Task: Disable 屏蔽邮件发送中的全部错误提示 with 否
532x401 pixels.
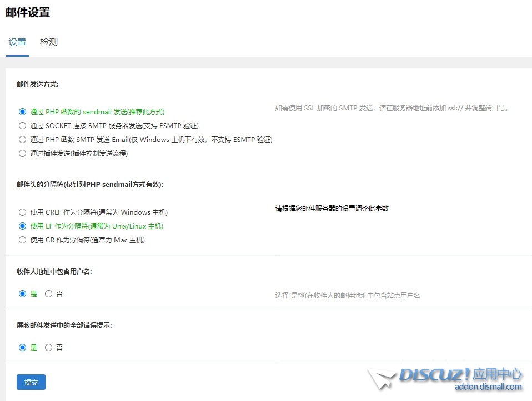Action: pos(48,347)
